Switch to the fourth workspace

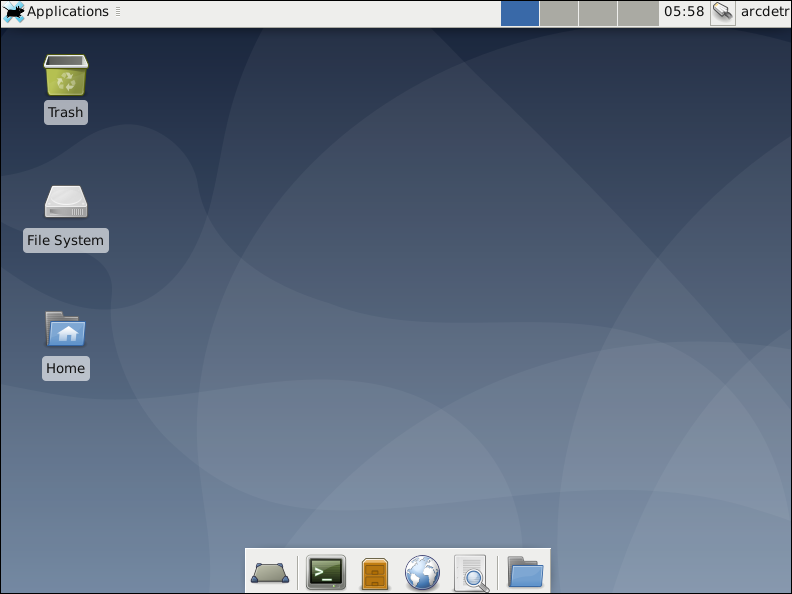[637, 13]
